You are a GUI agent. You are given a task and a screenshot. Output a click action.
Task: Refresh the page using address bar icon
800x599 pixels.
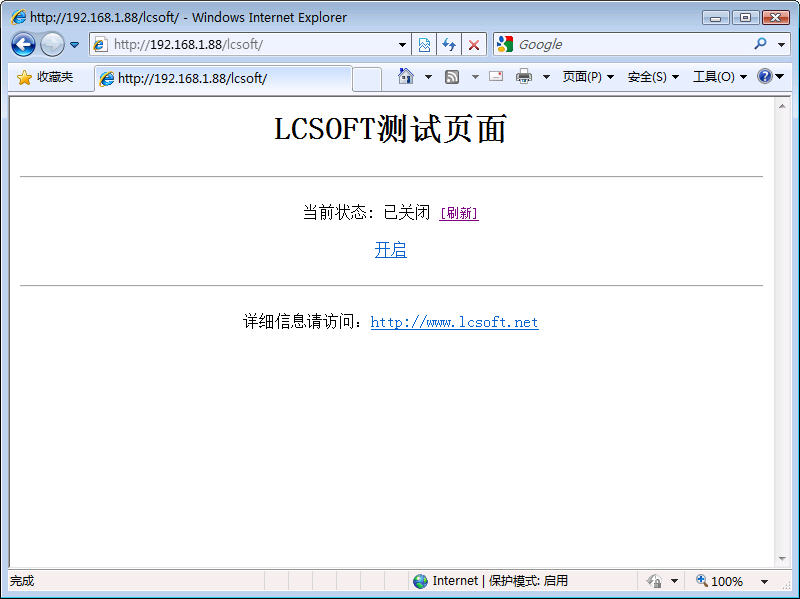click(449, 45)
